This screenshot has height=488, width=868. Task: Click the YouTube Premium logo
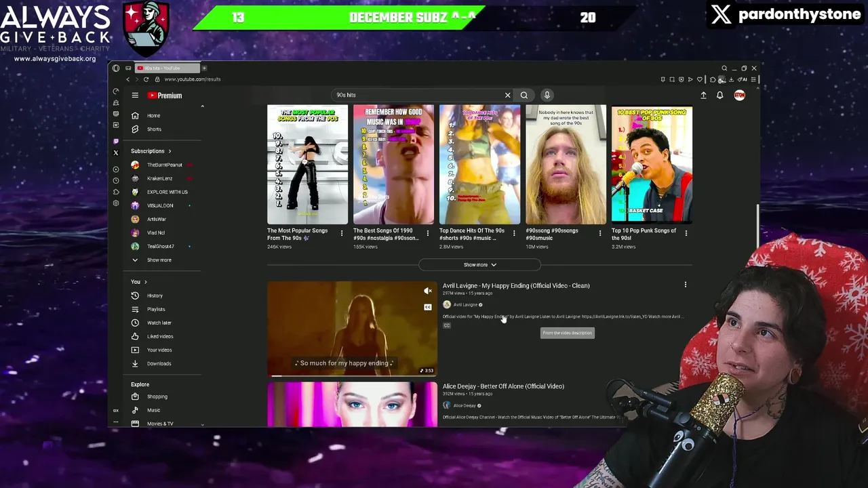(165, 96)
